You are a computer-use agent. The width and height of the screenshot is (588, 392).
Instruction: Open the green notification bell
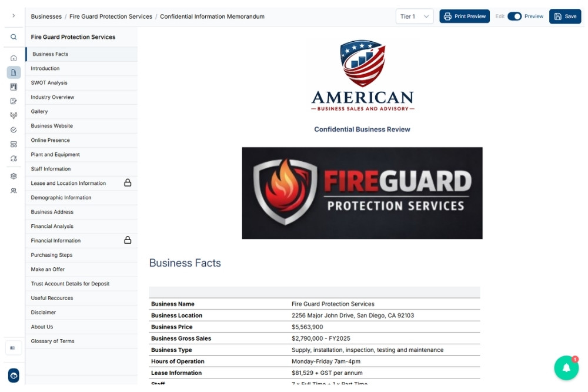(x=566, y=368)
